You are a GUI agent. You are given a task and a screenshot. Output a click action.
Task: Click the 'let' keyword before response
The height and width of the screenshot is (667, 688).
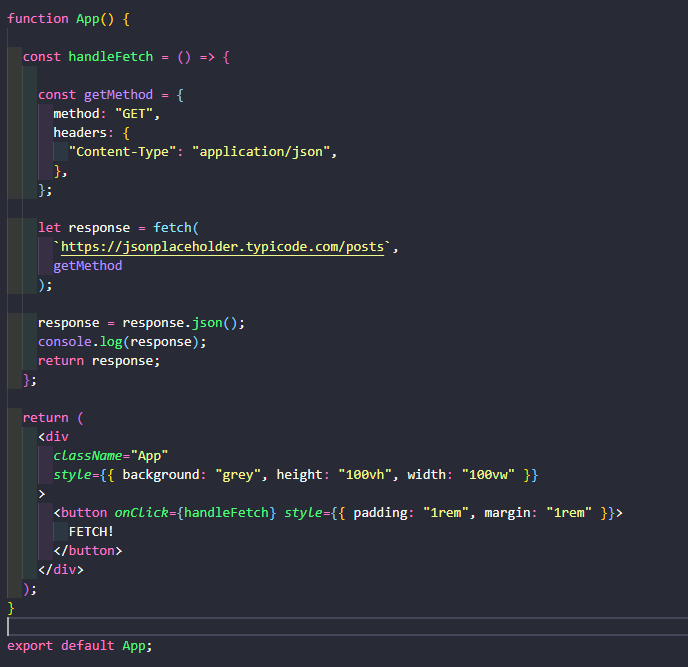(x=49, y=228)
